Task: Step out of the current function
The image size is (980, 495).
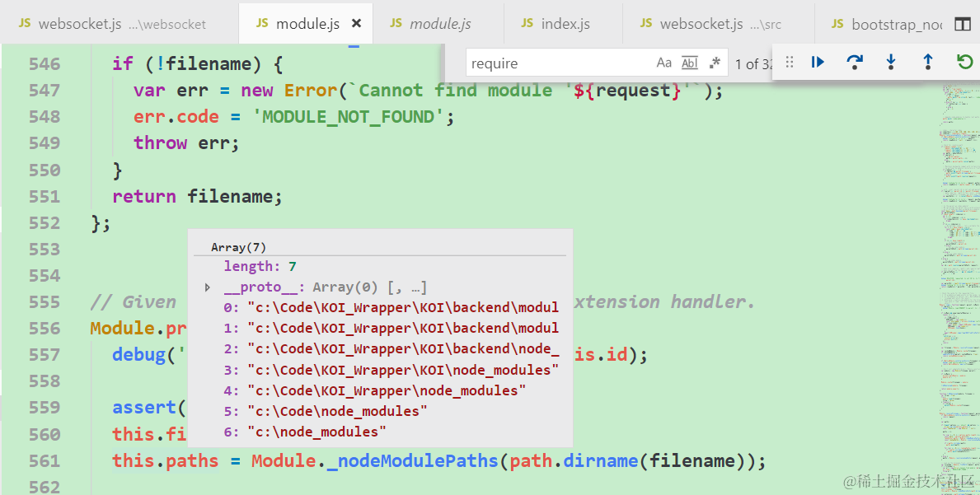Action: (928, 62)
